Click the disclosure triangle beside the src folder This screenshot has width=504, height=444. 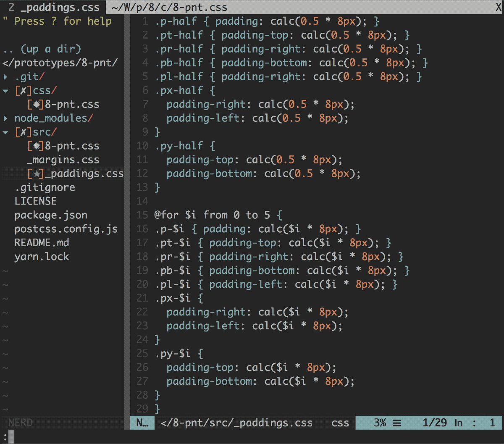[5, 132]
